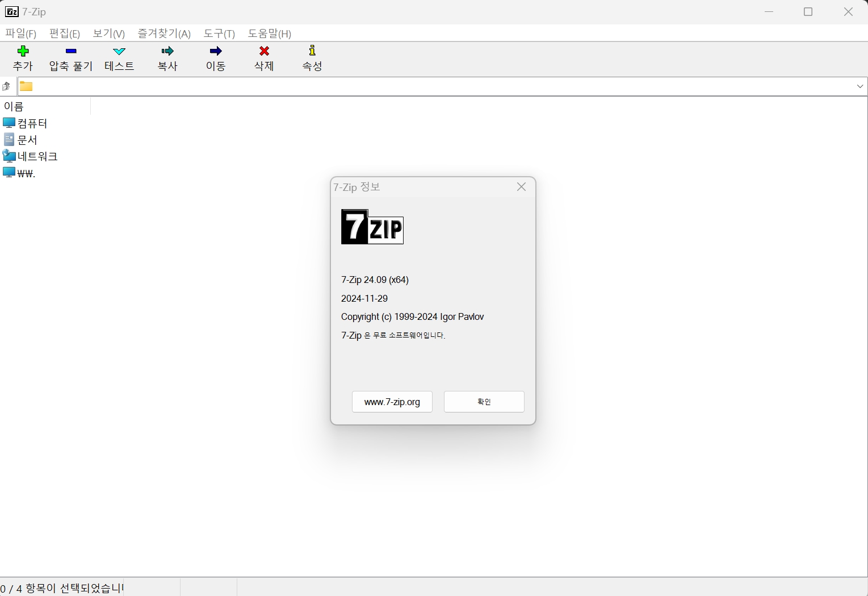Click the www.7-zip.org button
The width and height of the screenshot is (868, 596).
[392, 402]
